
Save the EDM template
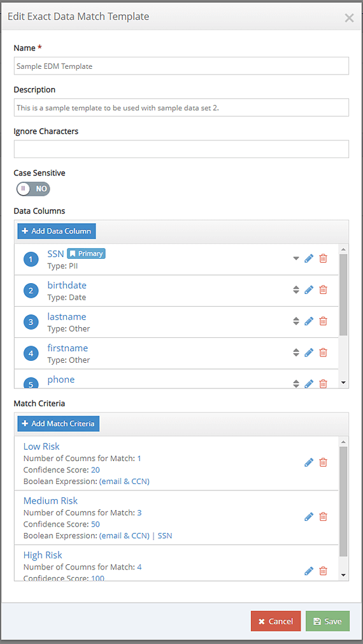pyautogui.click(x=327, y=621)
